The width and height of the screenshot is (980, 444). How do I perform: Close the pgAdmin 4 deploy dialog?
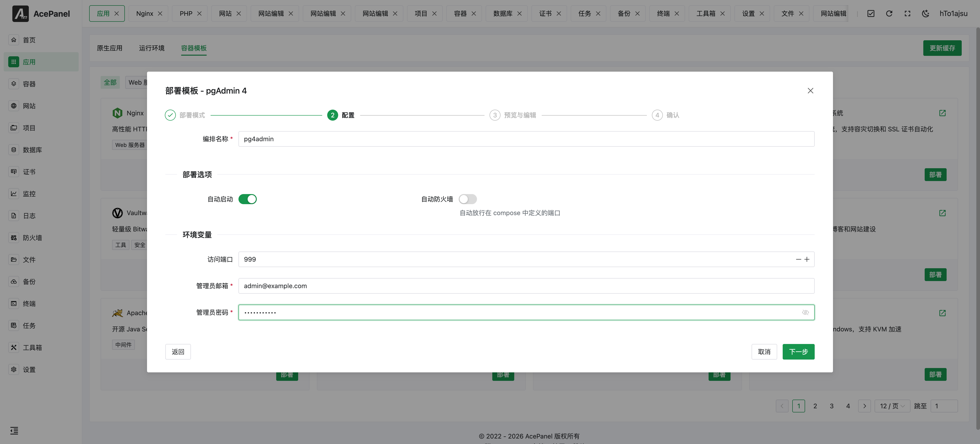coord(810,91)
